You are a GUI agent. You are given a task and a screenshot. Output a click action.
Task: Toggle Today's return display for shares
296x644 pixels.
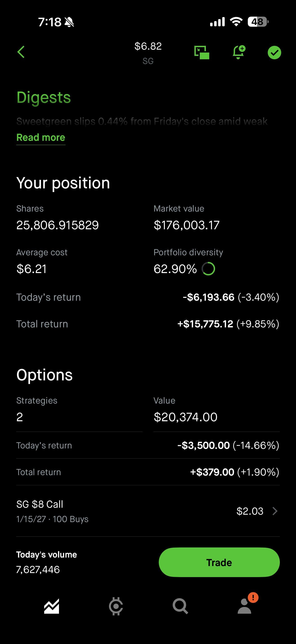point(231,297)
